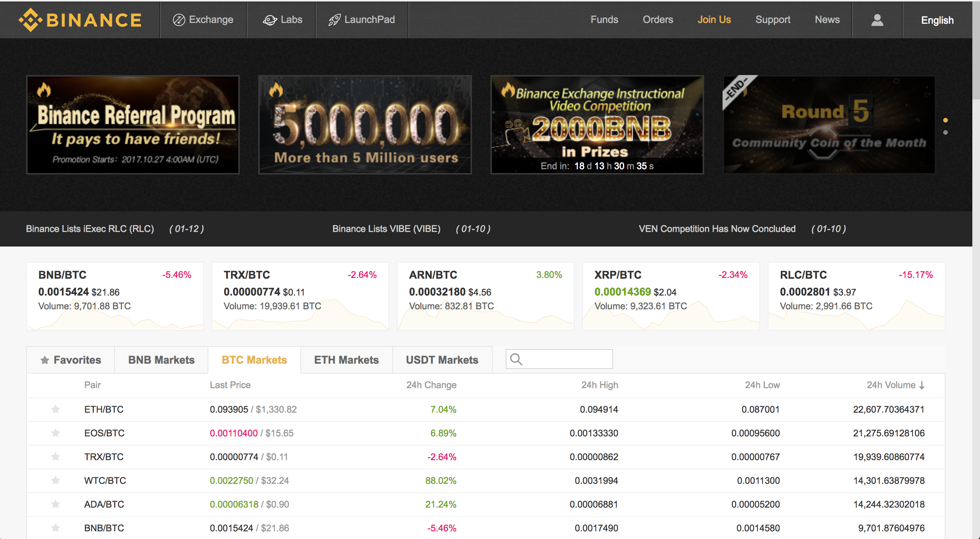Open the user account profile icon
980x539 pixels.
click(x=877, y=20)
